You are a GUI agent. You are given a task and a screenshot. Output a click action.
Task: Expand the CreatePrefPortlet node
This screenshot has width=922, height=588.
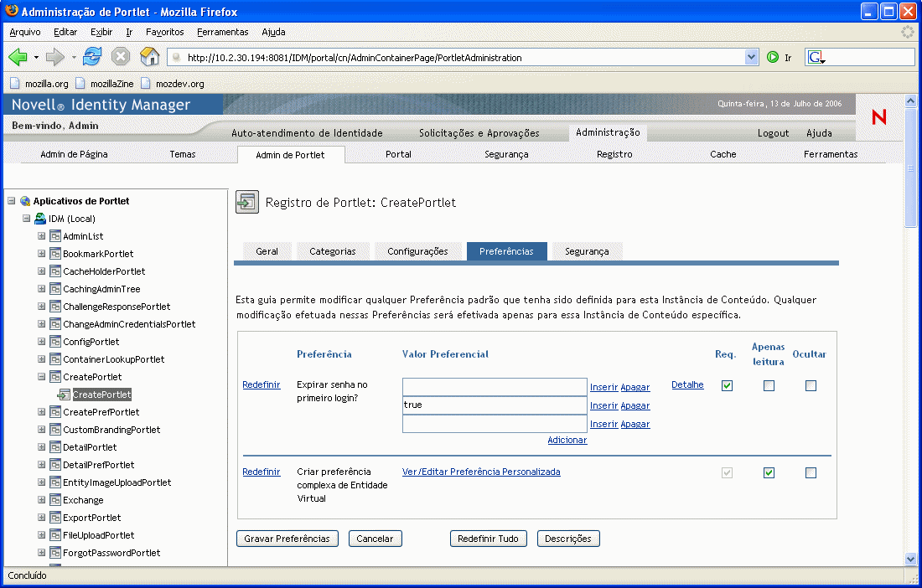click(x=41, y=412)
